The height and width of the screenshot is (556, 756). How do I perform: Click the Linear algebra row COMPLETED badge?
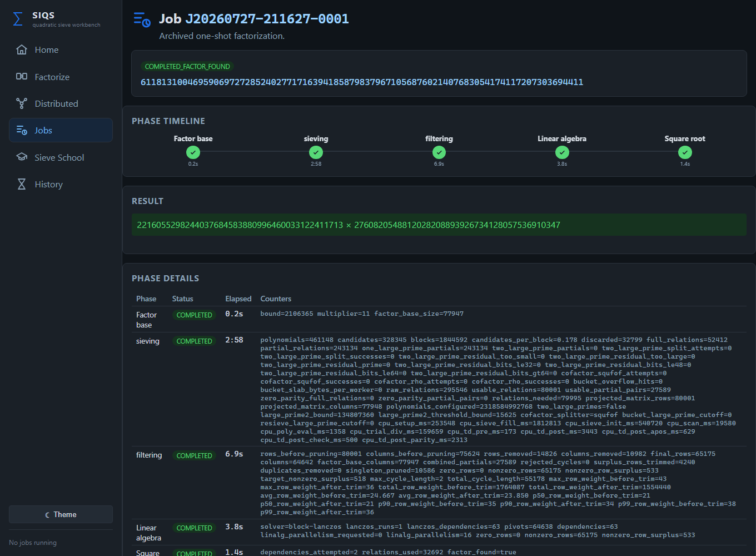pos(194,528)
